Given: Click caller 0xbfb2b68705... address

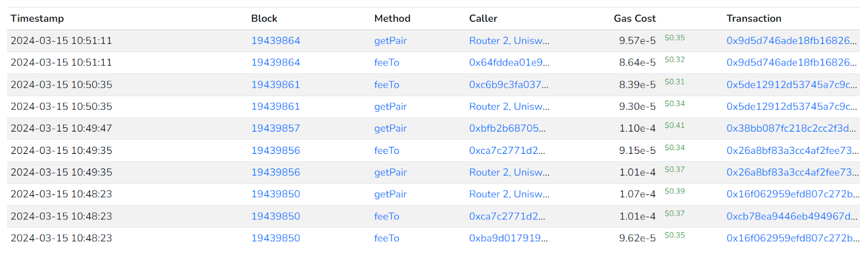Looking at the screenshot, I should tap(507, 128).
